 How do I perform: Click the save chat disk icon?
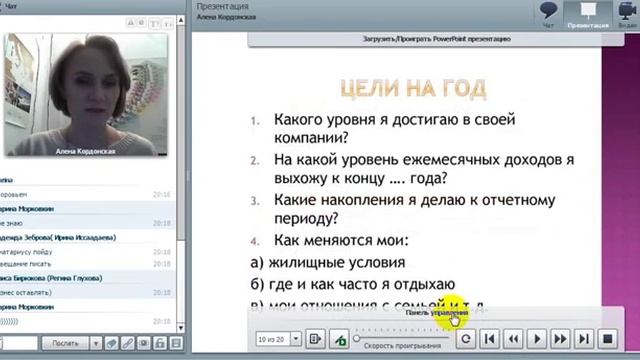(x=176, y=343)
